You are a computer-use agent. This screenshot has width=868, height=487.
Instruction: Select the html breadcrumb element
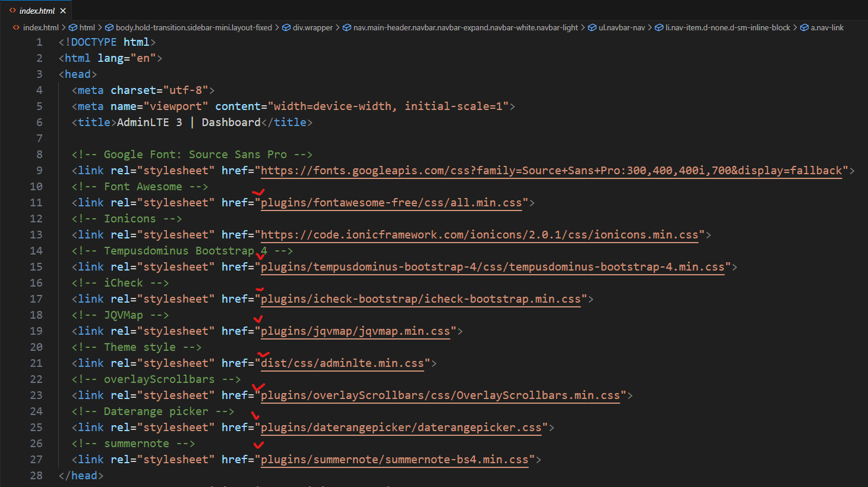click(87, 27)
